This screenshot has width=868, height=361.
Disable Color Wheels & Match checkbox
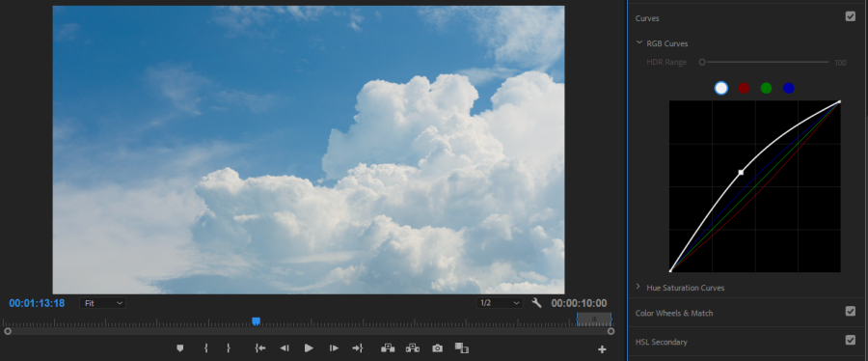coord(851,311)
